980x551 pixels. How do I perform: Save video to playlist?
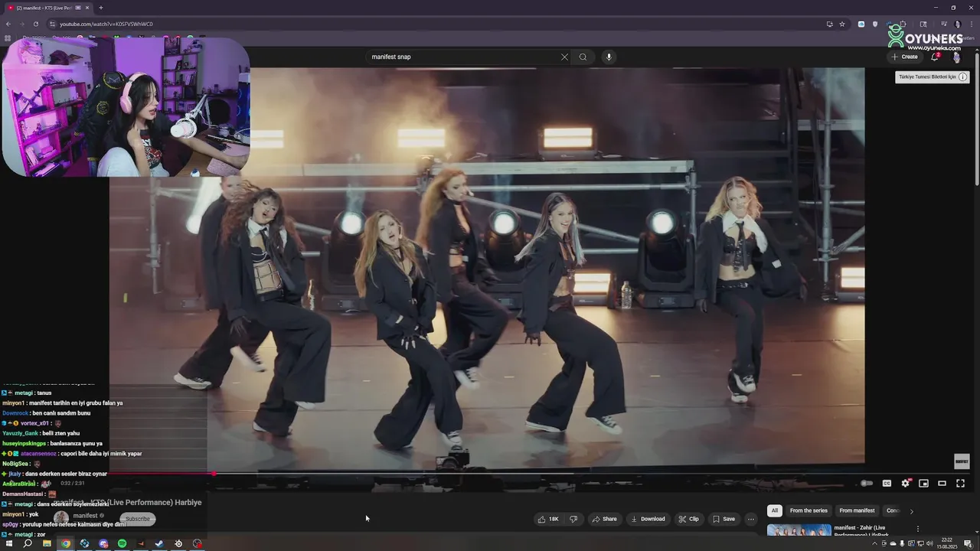(x=724, y=519)
